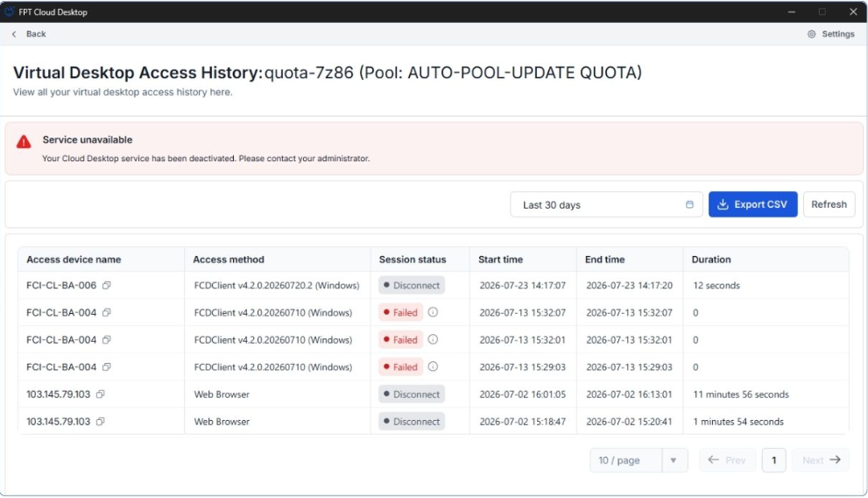Click Disconnect status in the 15:18:47 row
This screenshot has height=498, width=868.
tap(412, 421)
